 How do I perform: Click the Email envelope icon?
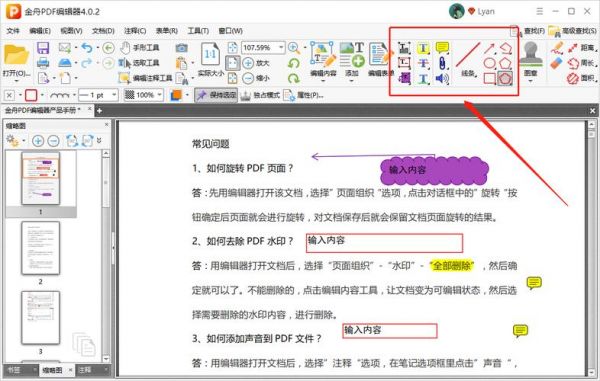point(65,48)
